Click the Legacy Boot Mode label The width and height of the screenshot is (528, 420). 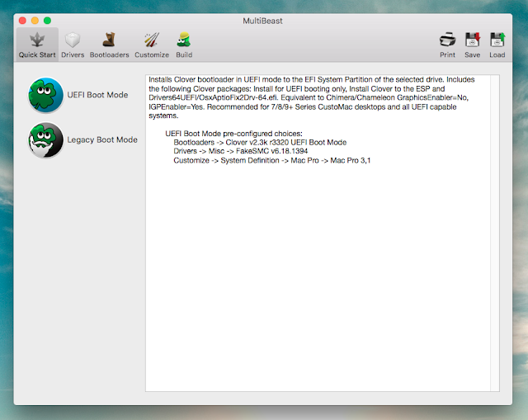[102, 139]
